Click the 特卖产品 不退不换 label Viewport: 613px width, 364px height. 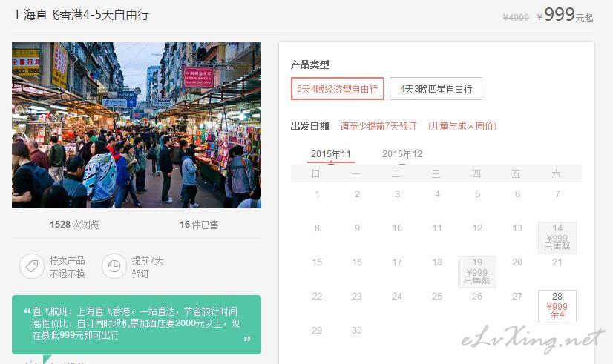68,267
